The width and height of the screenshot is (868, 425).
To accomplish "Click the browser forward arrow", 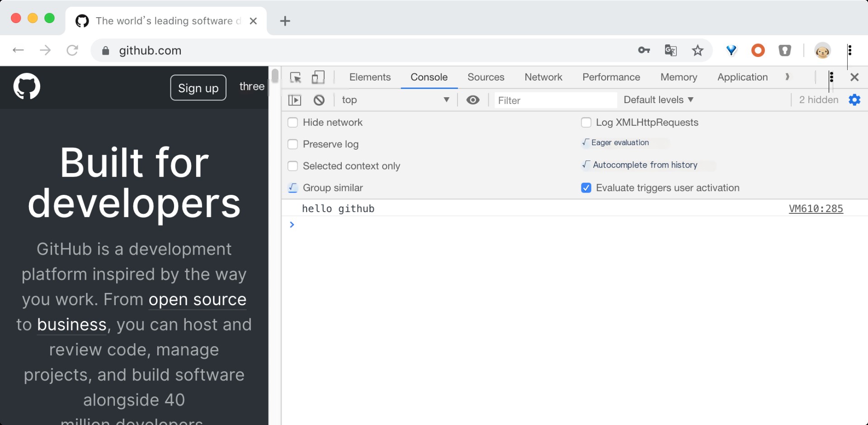I will 45,50.
